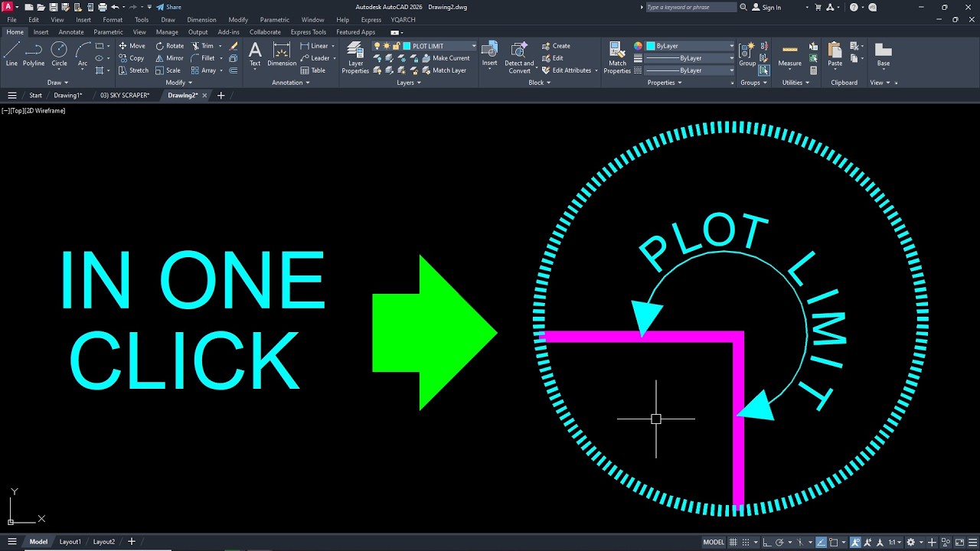
Task: Activate the Move command
Action: coord(132,46)
